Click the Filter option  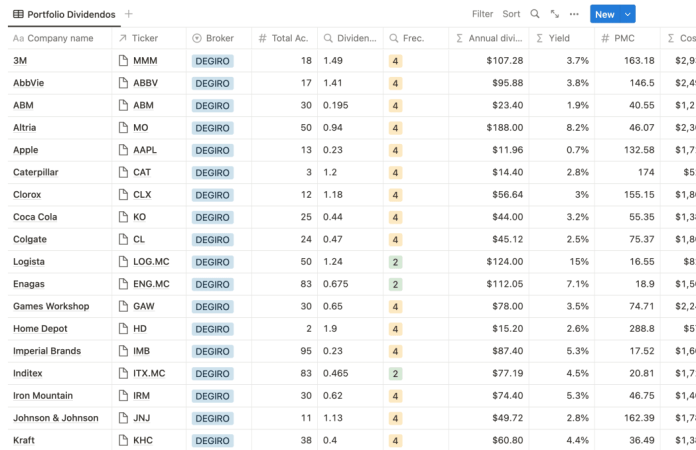tap(482, 14)
